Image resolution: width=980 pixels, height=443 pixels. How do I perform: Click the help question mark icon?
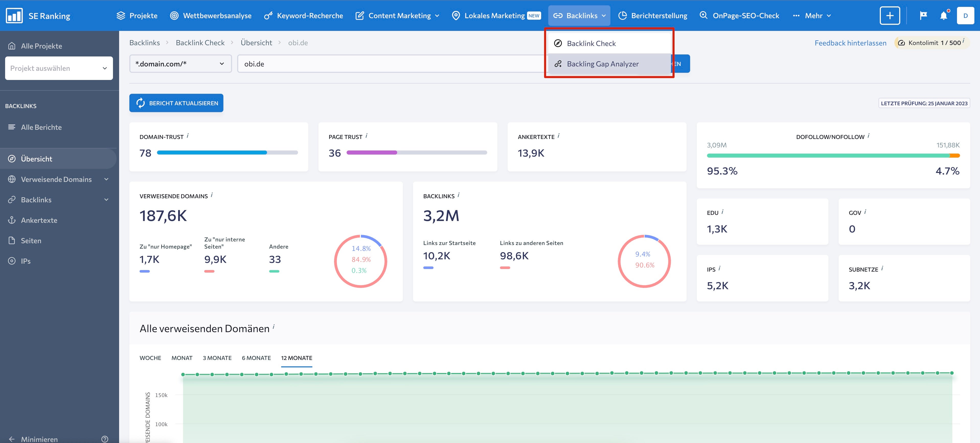pos(105,439)
